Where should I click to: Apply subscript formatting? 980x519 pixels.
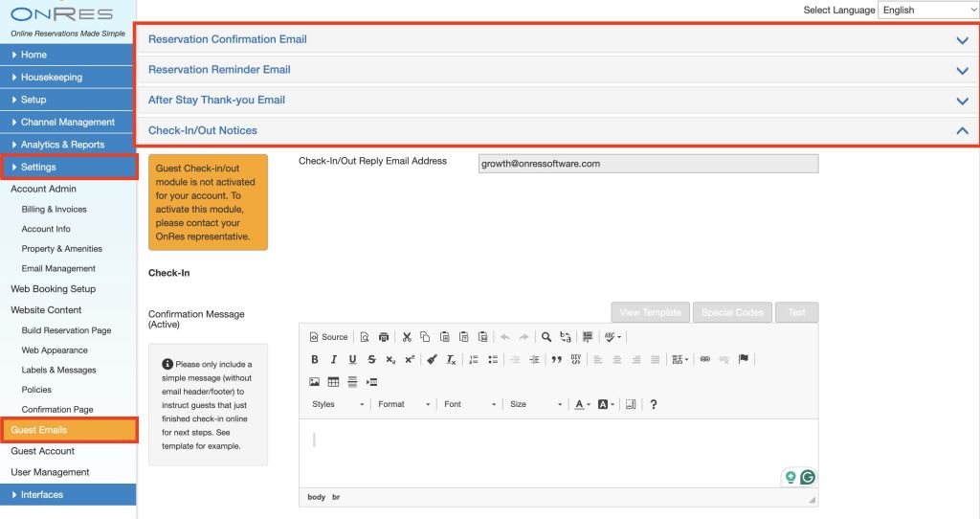390,359
